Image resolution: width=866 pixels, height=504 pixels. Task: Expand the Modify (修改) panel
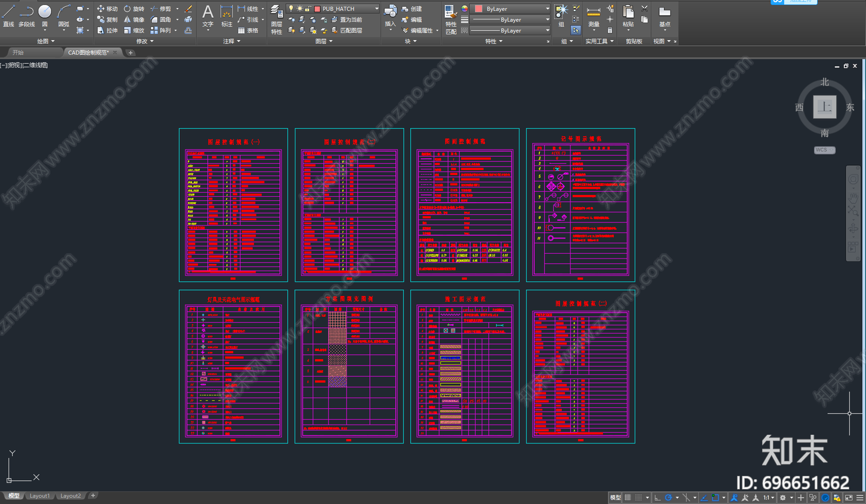145,41
